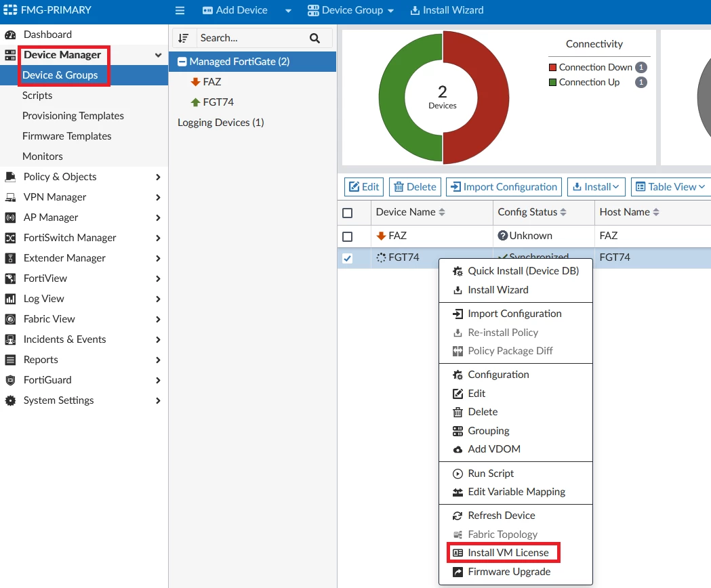
Task: Expand the System Settings chevron
Action: click(158, 401)
